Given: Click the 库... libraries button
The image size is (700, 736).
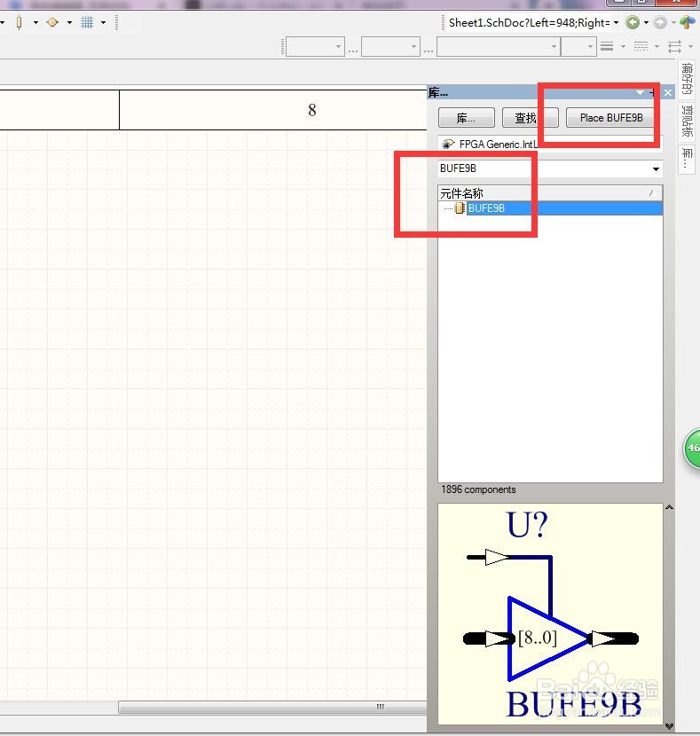Looking at the screenshot, I should (x=466, y=117).
